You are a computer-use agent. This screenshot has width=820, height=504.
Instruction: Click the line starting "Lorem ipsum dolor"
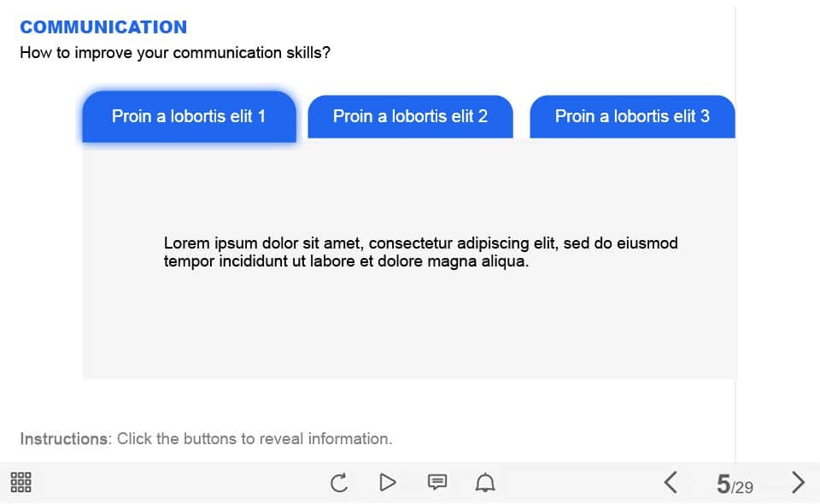tap(420, 243)
